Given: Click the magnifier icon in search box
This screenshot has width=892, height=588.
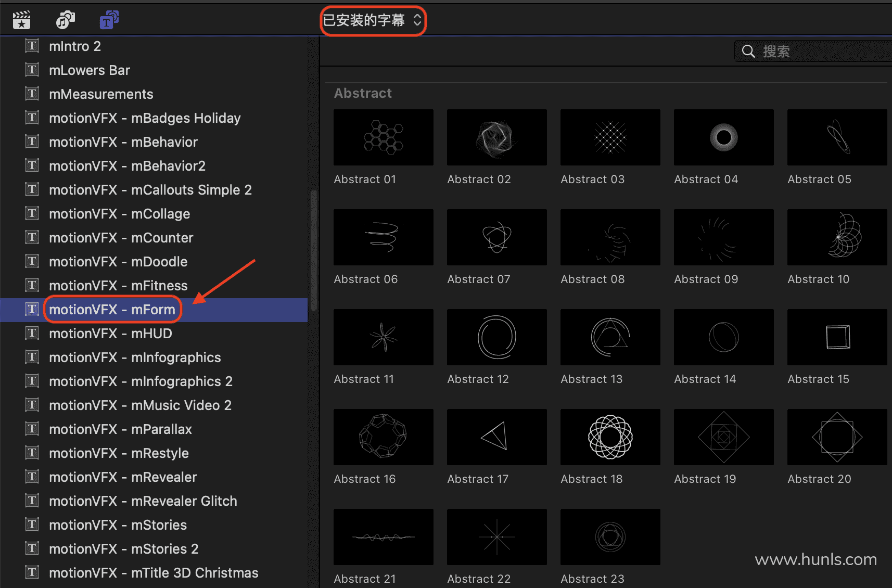Looking at the screenshot, I should coord(748,51).
